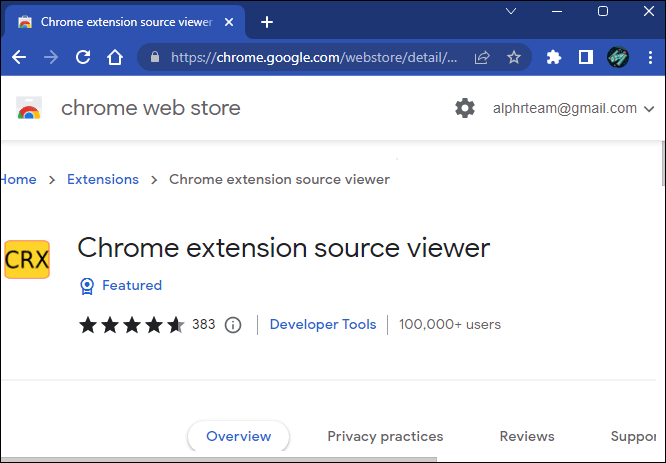The image size is (666, 463).
Task: Select the Overview tab
Action: tap(238, 436)
